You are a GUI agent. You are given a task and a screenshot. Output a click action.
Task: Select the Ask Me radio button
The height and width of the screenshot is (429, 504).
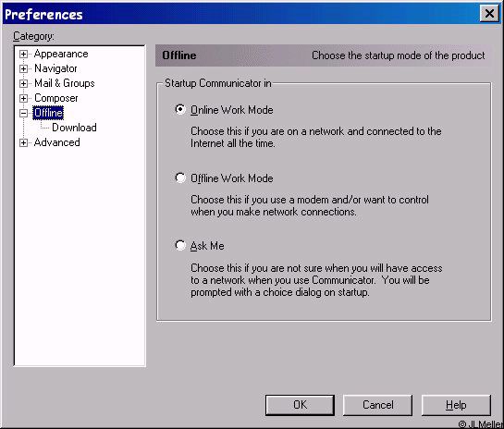click(180, 246)
